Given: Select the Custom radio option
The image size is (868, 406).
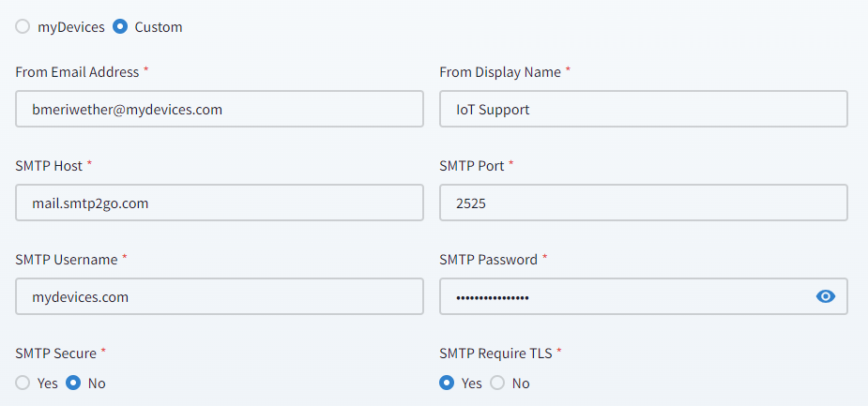Looking at the screenshot, I should click(x=120, y=27).
